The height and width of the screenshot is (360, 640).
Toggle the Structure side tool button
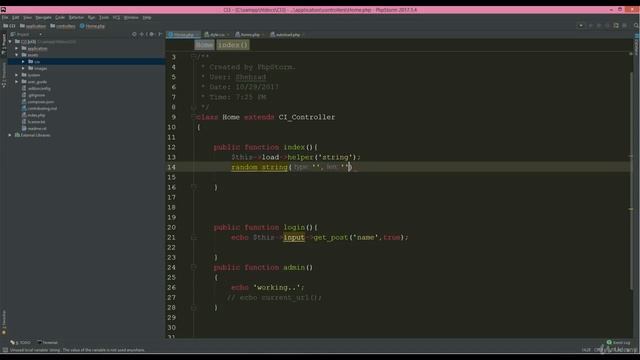[x=4, y=75]
